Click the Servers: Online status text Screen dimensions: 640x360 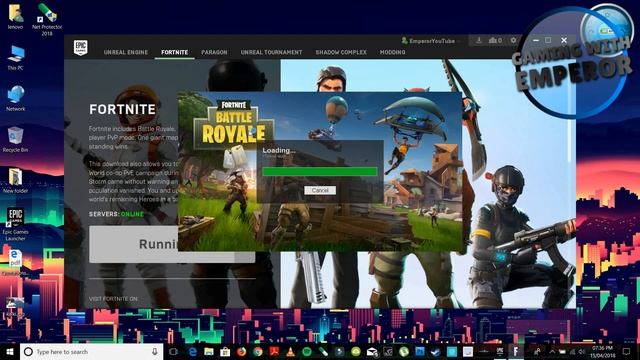(x=116, y=214)
